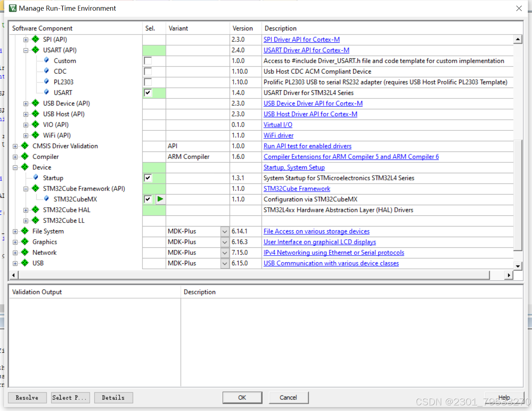This screenshot has height=411, width=532.
Task: Click the vertical scrollbar down arrow
Action: (518, 266)
